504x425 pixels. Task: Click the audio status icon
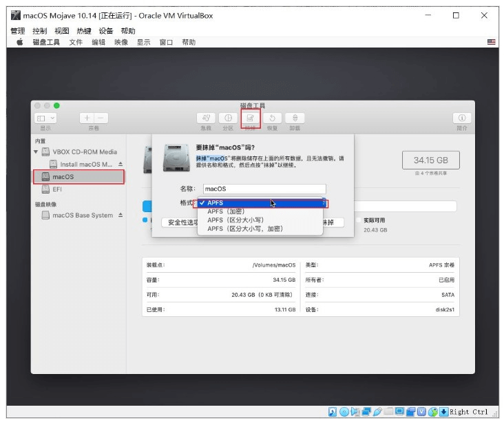[x=355, y=412]
